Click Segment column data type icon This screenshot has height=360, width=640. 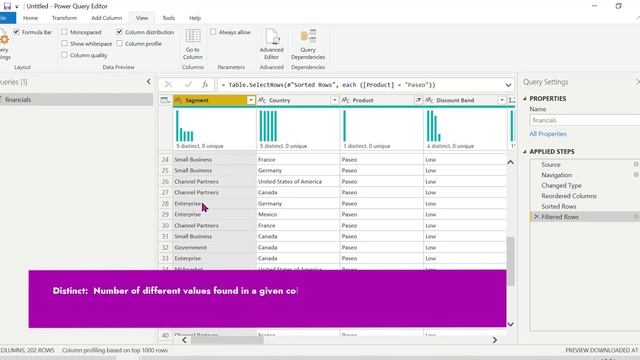[178, 100]
